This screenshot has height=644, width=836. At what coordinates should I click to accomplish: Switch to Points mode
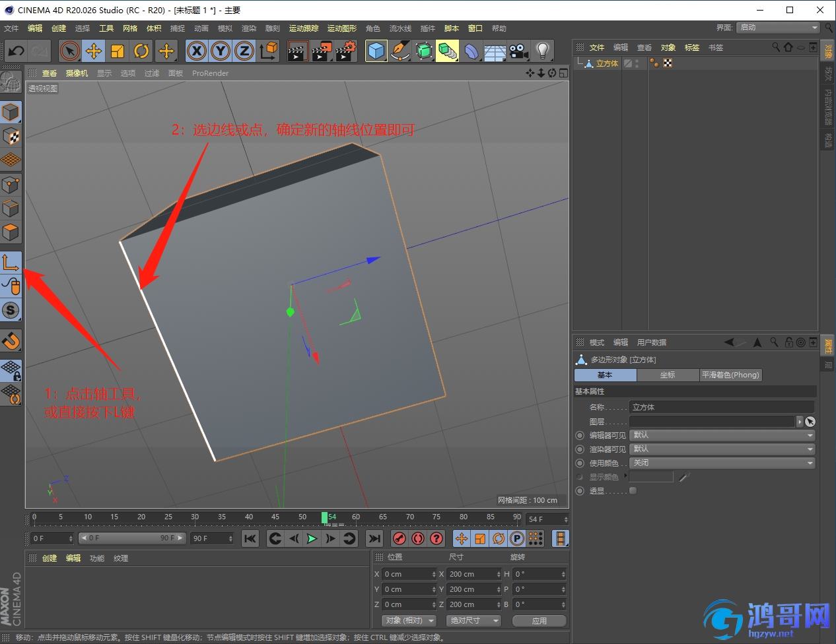[x=11, y=185]
